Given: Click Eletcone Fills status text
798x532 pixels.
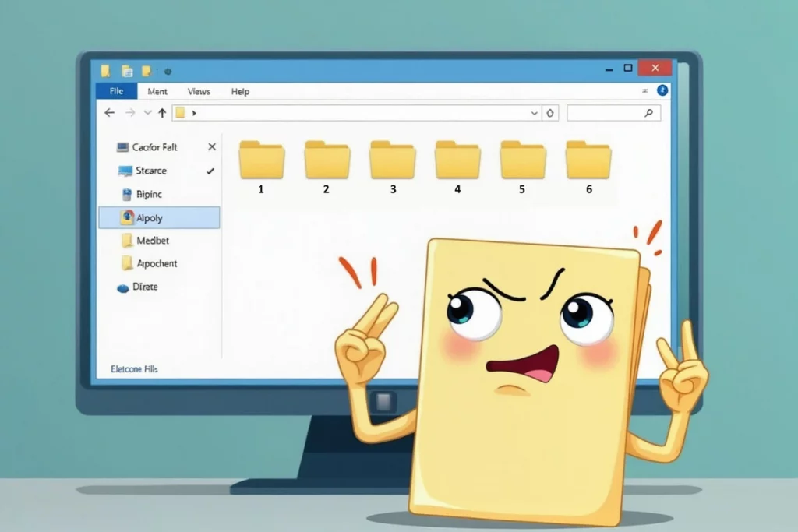Looking at the screenshot, I should coord(134,368).
